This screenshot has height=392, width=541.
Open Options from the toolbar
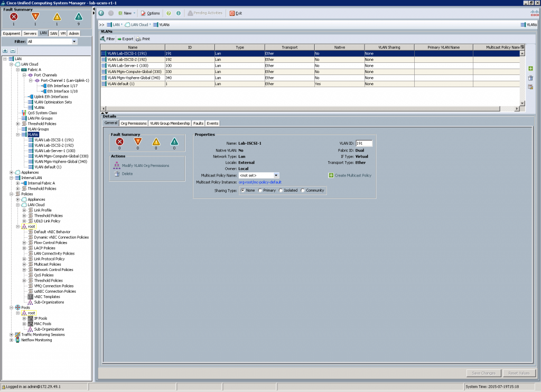151,13
